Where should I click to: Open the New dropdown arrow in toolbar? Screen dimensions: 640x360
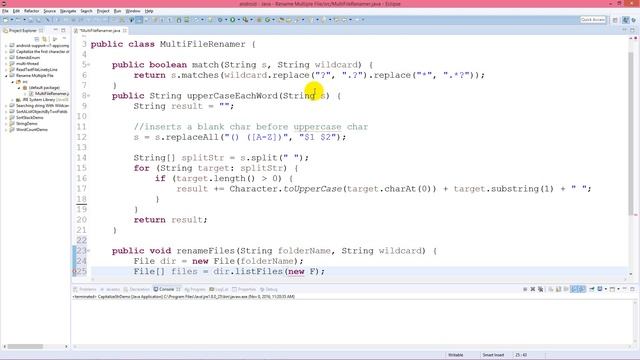click(x=11, y=20)
